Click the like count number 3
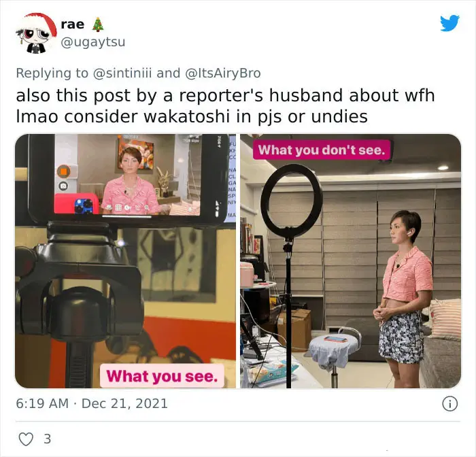 coord(48,439)
